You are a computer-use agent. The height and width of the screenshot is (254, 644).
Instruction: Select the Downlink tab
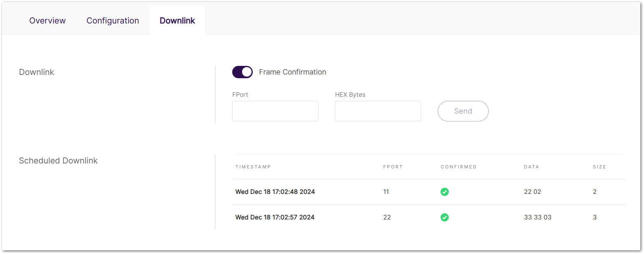coord(177,21)
